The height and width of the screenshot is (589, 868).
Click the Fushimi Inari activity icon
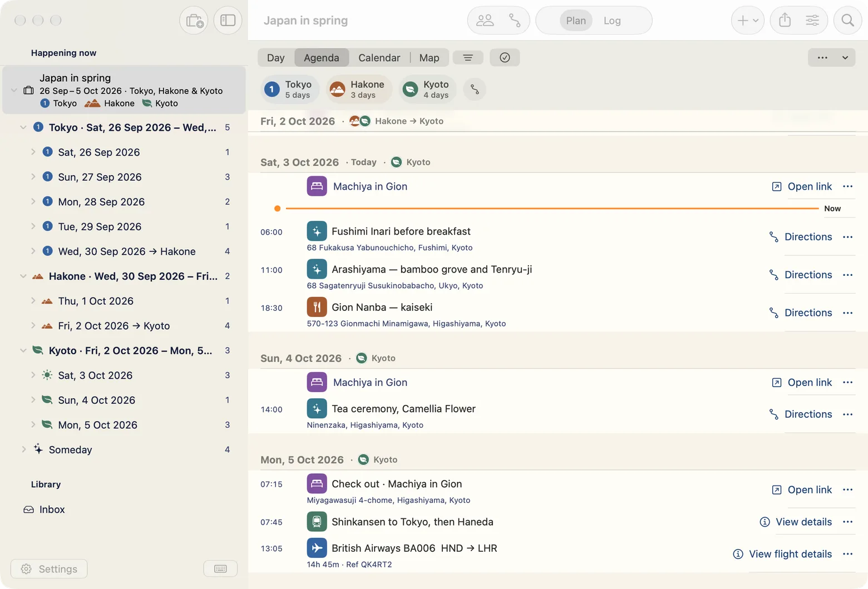317,231
